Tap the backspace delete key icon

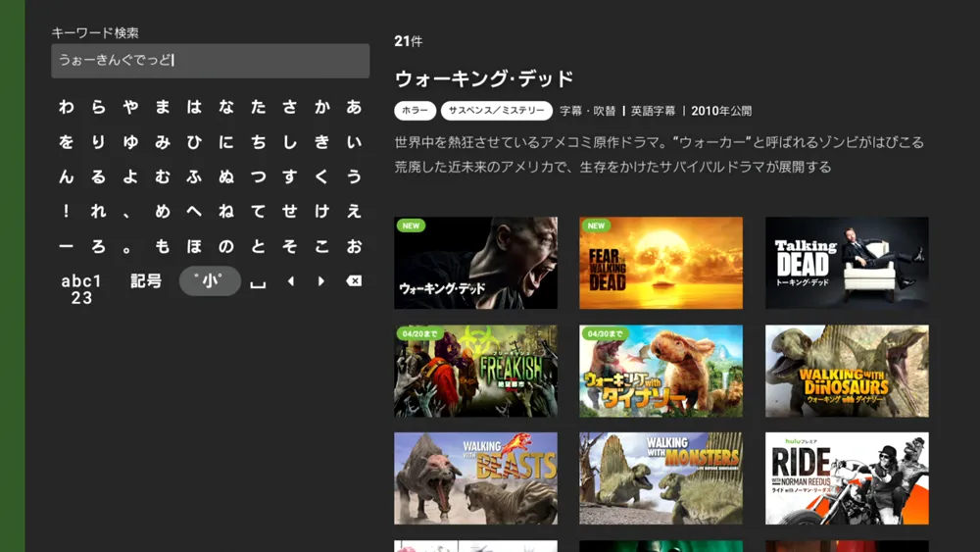click(354, 281)
